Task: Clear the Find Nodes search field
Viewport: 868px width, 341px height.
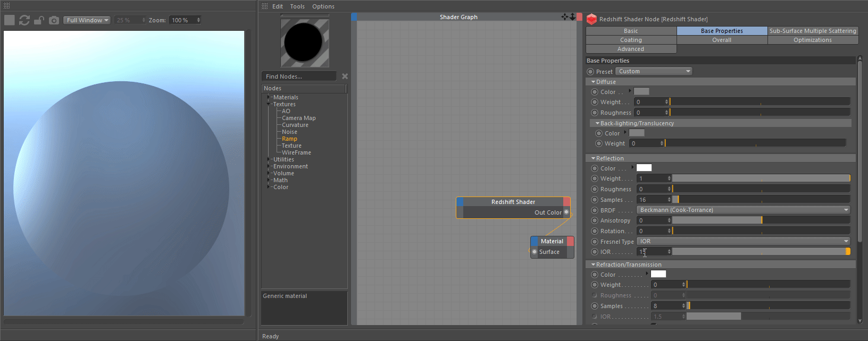Action: tap(345, 76)
